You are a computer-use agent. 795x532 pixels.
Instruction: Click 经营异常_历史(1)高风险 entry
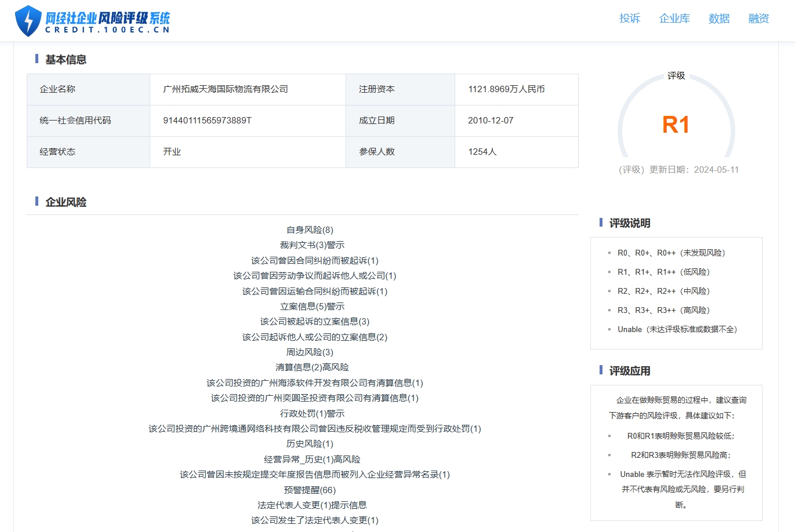tap(312, 460)
